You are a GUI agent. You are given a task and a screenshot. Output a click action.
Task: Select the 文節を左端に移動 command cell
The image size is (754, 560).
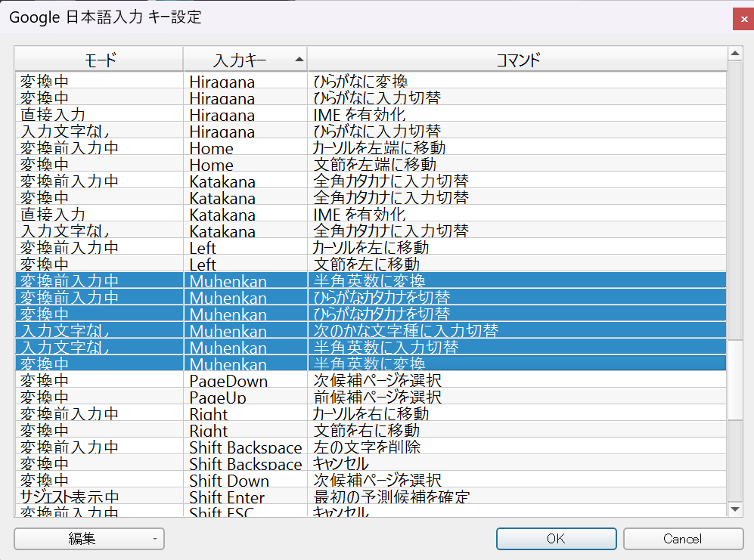[517, 163]
